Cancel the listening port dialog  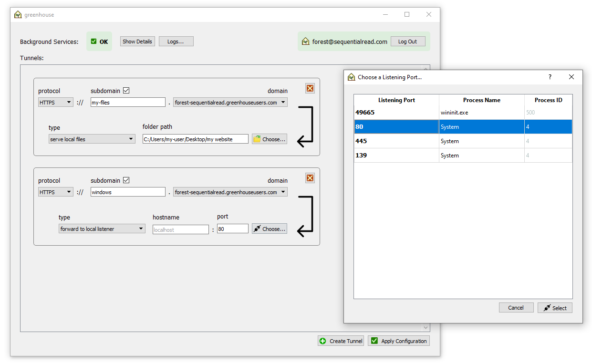pos(516,308)
